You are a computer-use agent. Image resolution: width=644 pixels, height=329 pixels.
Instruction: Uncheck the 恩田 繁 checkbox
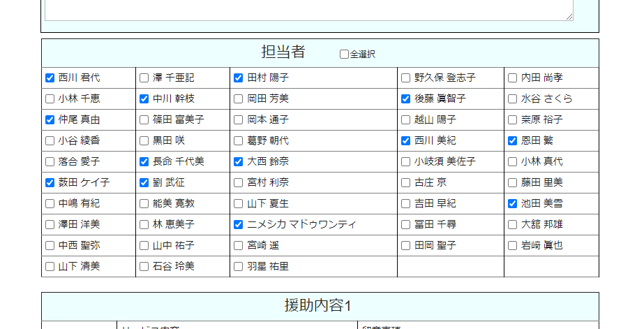click(x=512, y=141)
